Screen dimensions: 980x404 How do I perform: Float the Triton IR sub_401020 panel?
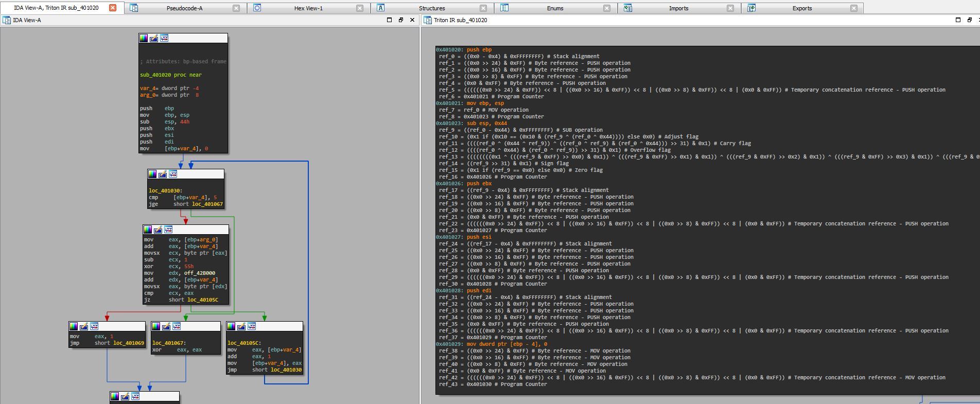(969, 20)
